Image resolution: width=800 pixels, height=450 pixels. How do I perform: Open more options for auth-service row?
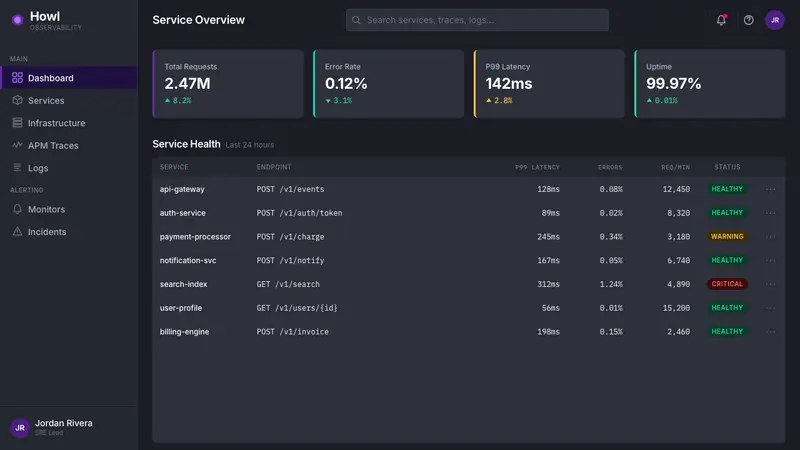point(770,213)
